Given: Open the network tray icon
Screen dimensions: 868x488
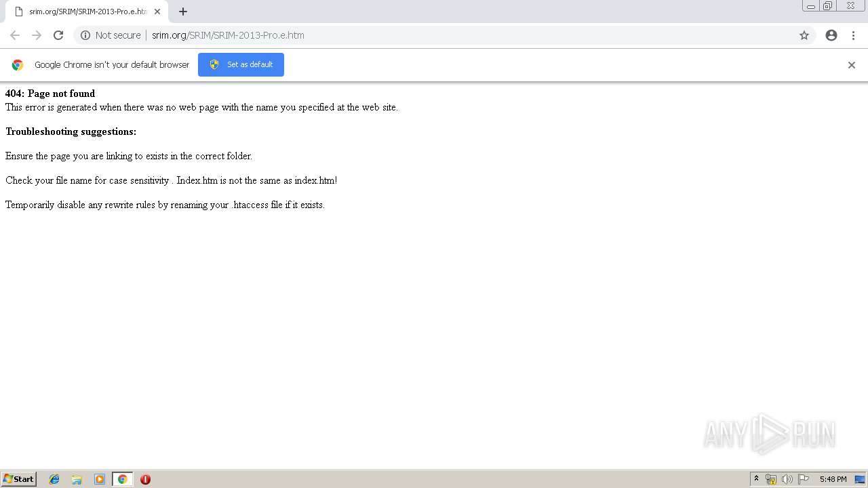Looking at the screenshot, I should click(771, 479).
